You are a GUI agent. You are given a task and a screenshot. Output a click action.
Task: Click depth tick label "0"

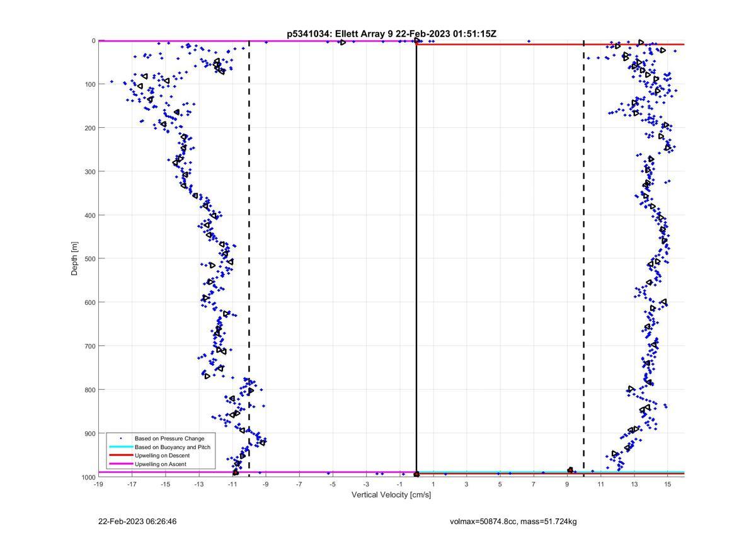(x=93, y=41)
